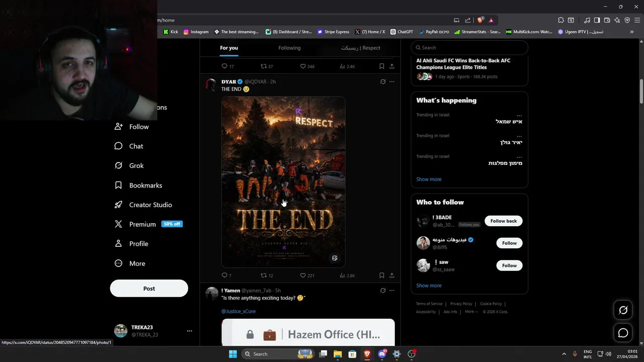Image resolution: width=644 pixels, height=362 pixels.
Task: Click the page vertical scrollbar thumb
Action: [641, 91]
